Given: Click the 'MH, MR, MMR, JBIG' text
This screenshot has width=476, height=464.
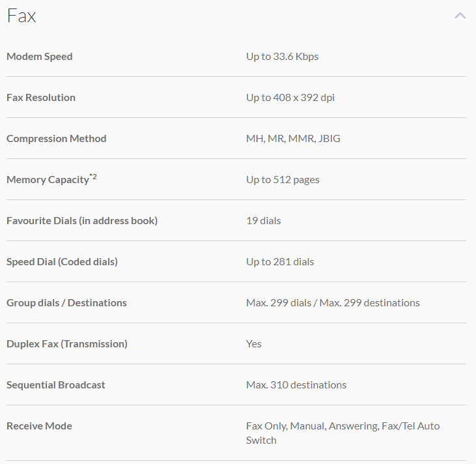Looking at the screenshot, I should pyautogui.click(x=293, y=139).
